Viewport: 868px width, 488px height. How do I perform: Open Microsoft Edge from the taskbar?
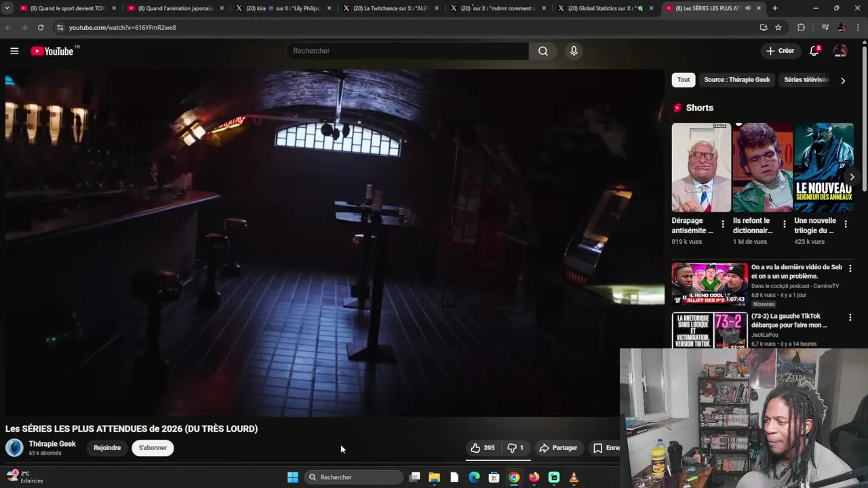point(475,477)
